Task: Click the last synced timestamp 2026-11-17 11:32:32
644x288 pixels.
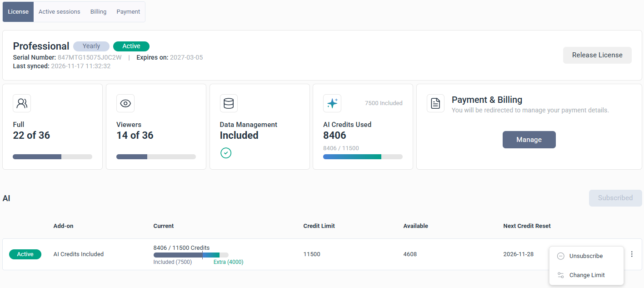Action: coord(81,66)
